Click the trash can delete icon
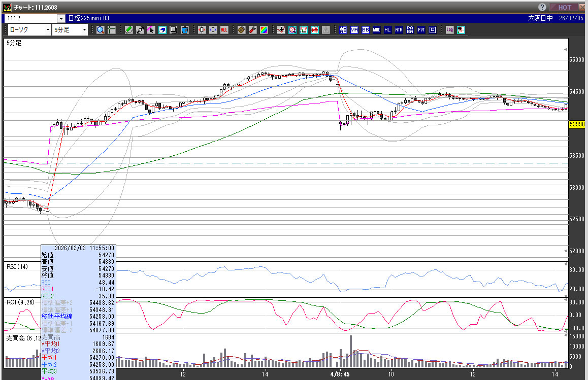The width and height of the screenshot is (588, 380). point(185,30)
